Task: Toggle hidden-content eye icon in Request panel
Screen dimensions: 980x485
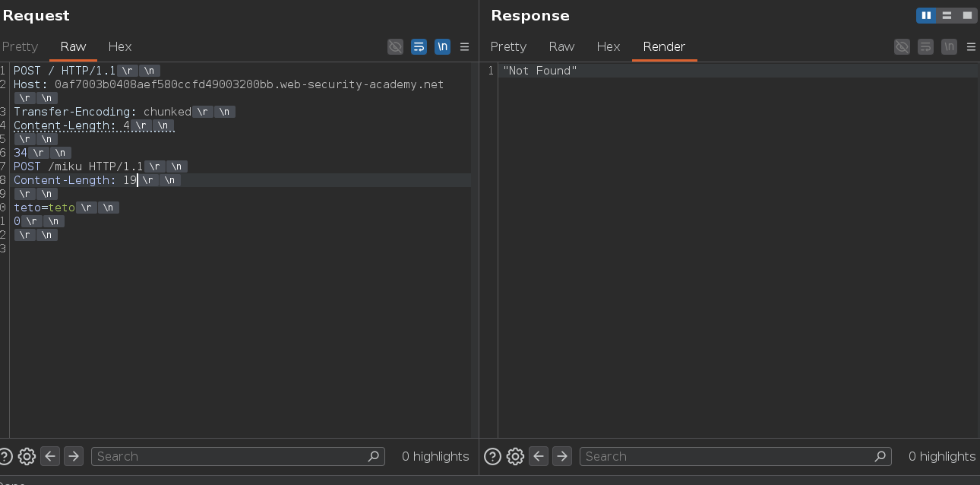Action: coord(395,46)
